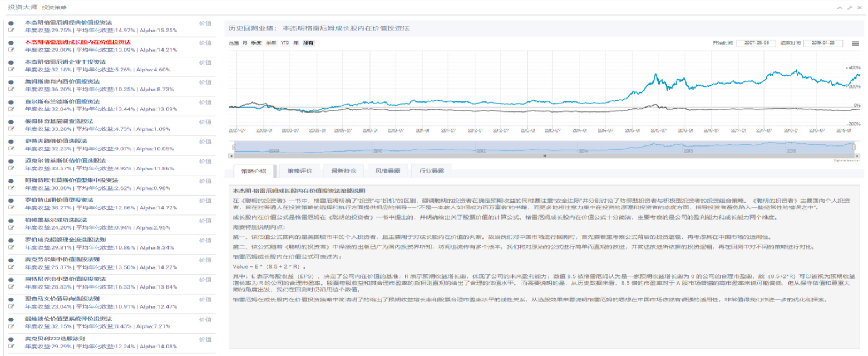Select the 月 range option
The image size is (868, 356).
click(x=245, y=43)
